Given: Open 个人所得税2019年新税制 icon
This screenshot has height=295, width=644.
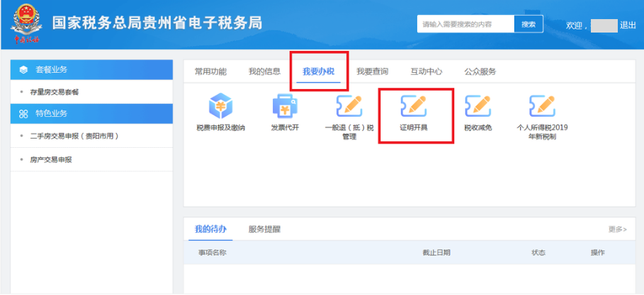Looking at the screenshot, I should [542, 106].
